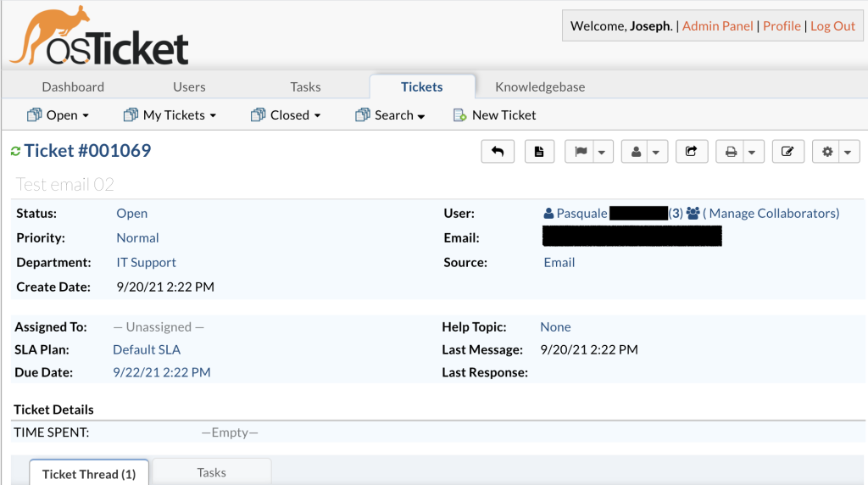This screenshot has width=868, height=485.
Task: Open the print options dropdown arrow
Action: 752,152
